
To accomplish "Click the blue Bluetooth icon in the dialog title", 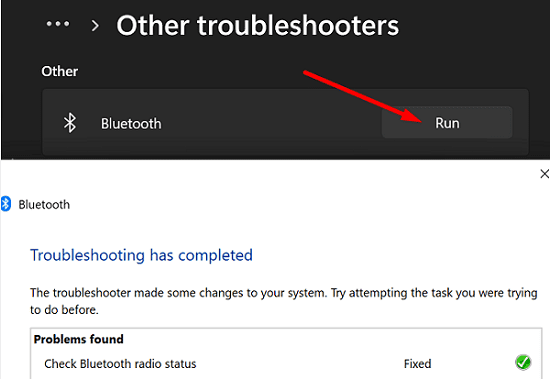I will [x=6, y=204].
